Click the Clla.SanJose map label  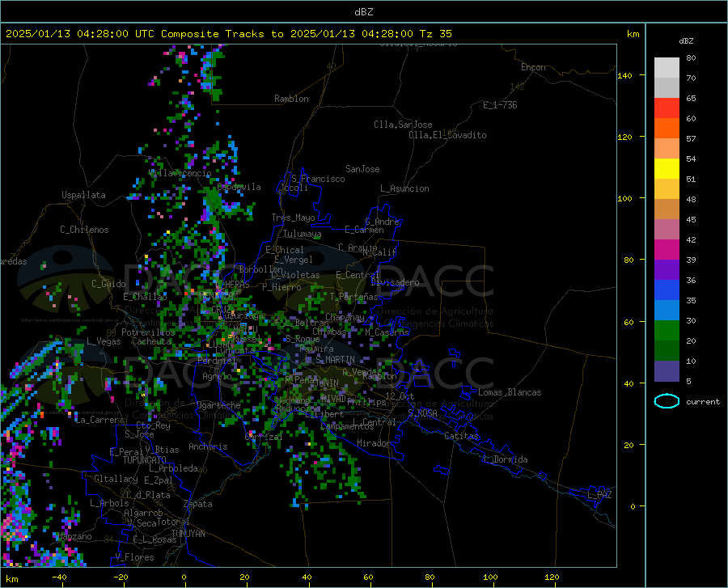tap(403, 125)
